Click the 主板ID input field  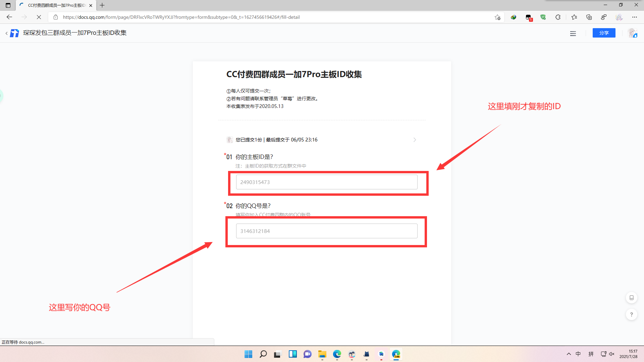(327, 182)
